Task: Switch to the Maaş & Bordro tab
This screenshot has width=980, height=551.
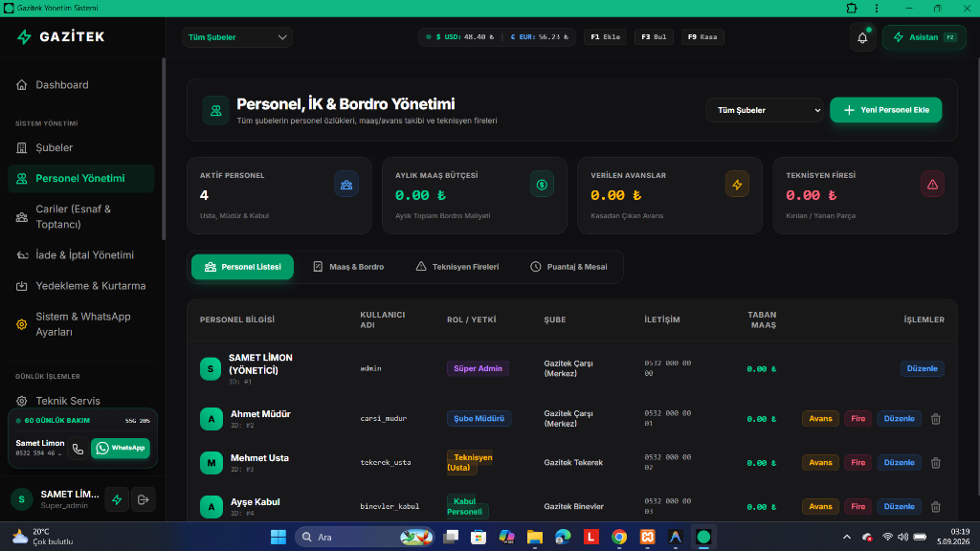Action: point(348,267)
